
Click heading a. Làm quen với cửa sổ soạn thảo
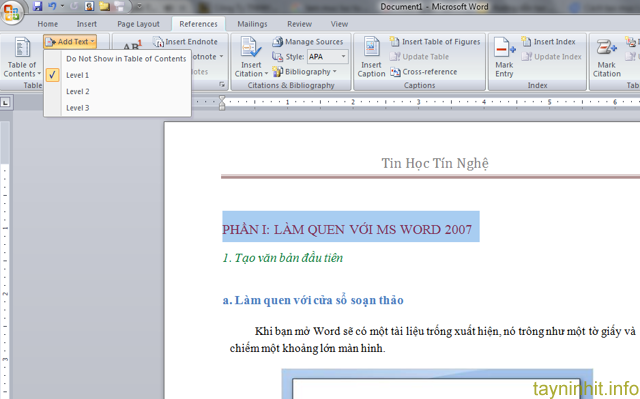tap(313, 300)
